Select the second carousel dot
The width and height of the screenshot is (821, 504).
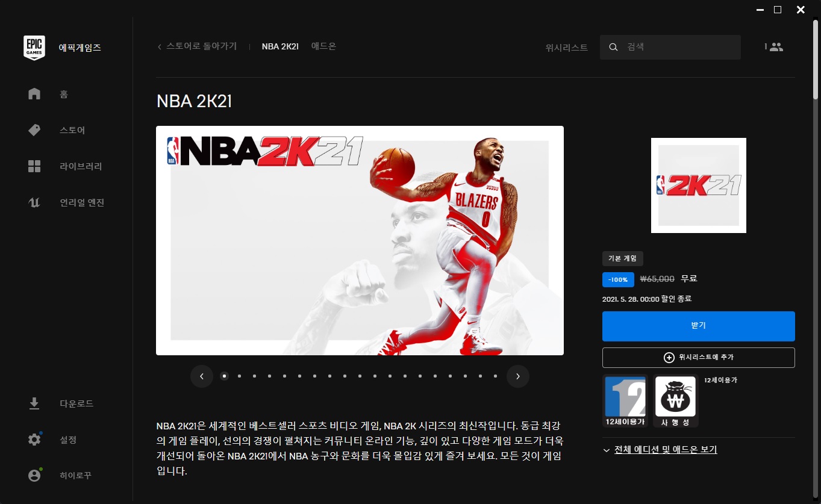coord(239,376)
